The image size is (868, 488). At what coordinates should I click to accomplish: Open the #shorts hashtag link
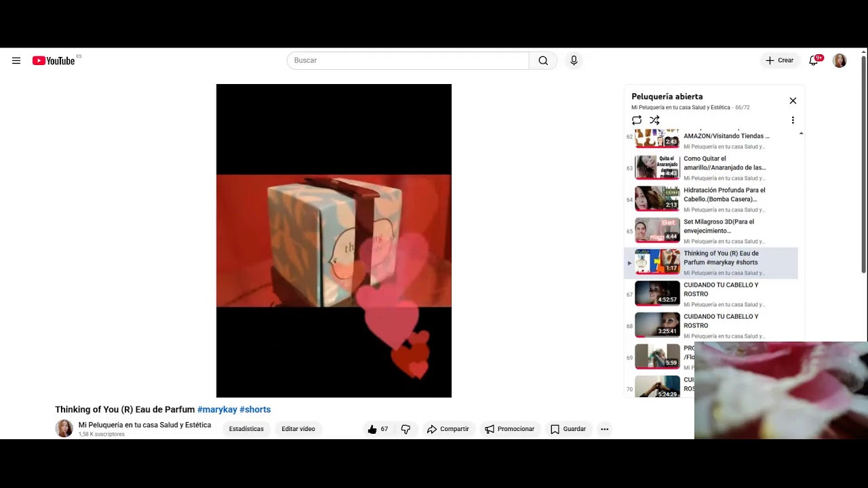pyautogui.click(x=255, y=409)
